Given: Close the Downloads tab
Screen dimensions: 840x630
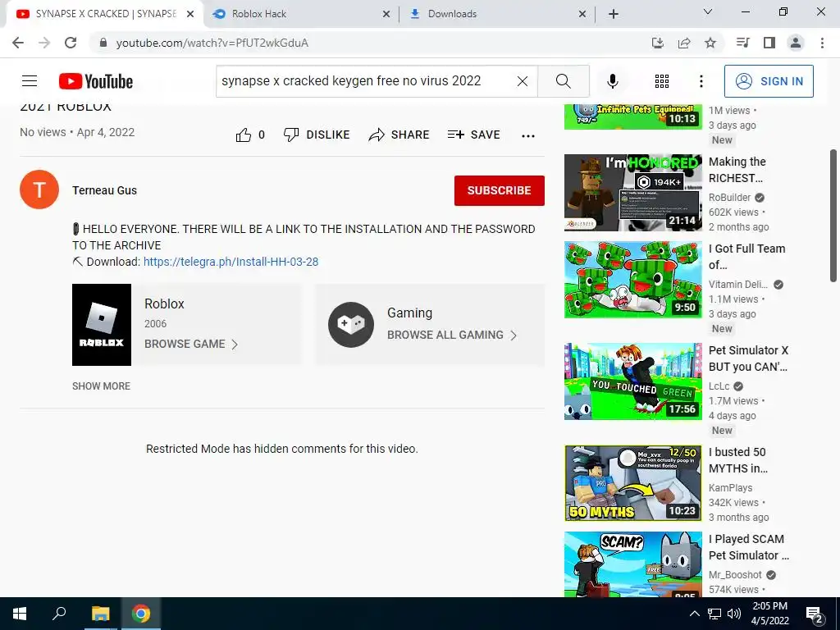Looking at the screenshot, I should click(x=582, y=15).
